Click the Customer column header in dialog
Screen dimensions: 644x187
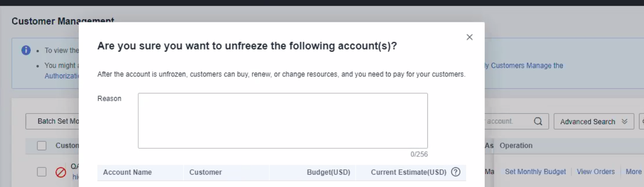[x=205, y=173]
